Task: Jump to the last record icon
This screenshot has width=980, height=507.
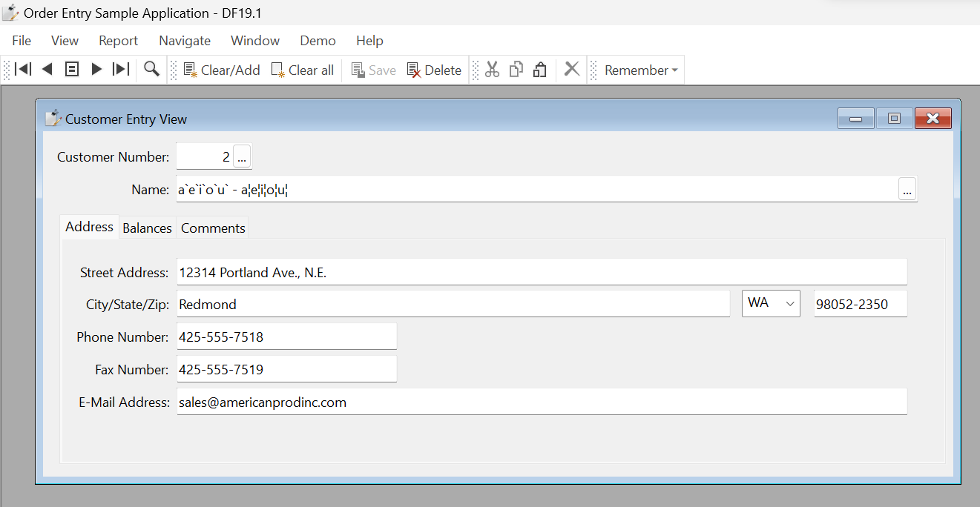Action: coord(121,70)
